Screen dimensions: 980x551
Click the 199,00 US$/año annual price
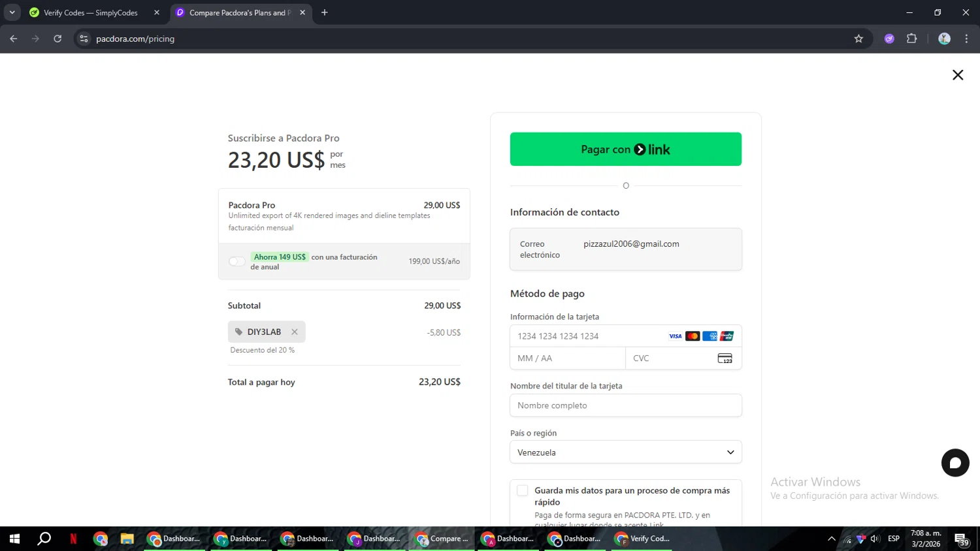pos(434,261)
